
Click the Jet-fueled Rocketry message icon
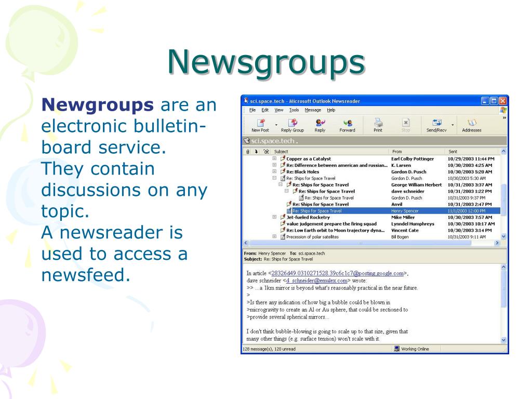tap(283, 217)
